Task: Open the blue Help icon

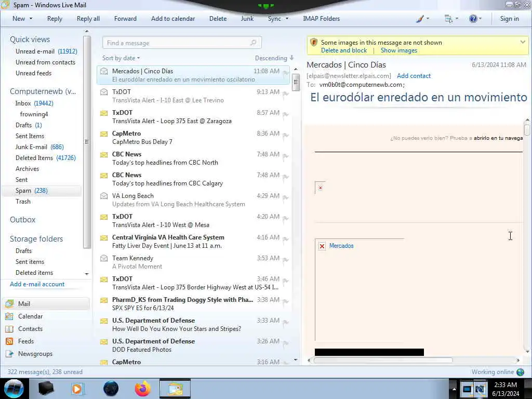Action: pyautogui.click(x=473, y=19)
